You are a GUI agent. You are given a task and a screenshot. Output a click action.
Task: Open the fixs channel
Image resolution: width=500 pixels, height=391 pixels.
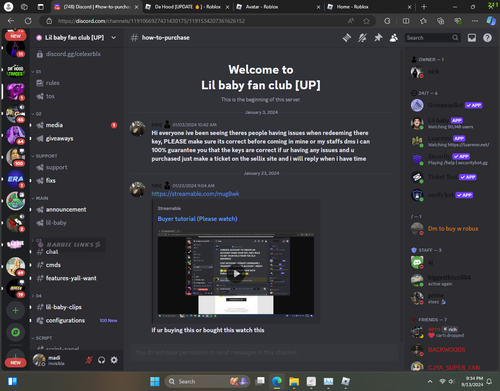77,181
